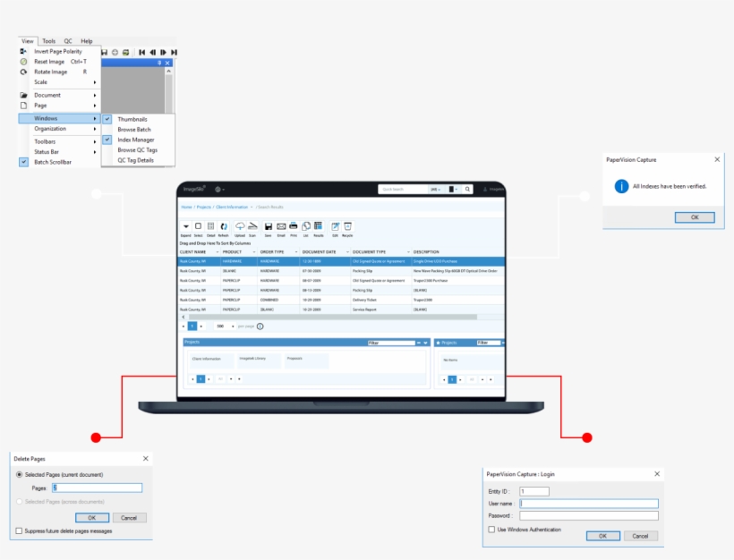The width and height of the screenshot is (734, 560).
Task: Expand the Document submenu
Action: 60,96
